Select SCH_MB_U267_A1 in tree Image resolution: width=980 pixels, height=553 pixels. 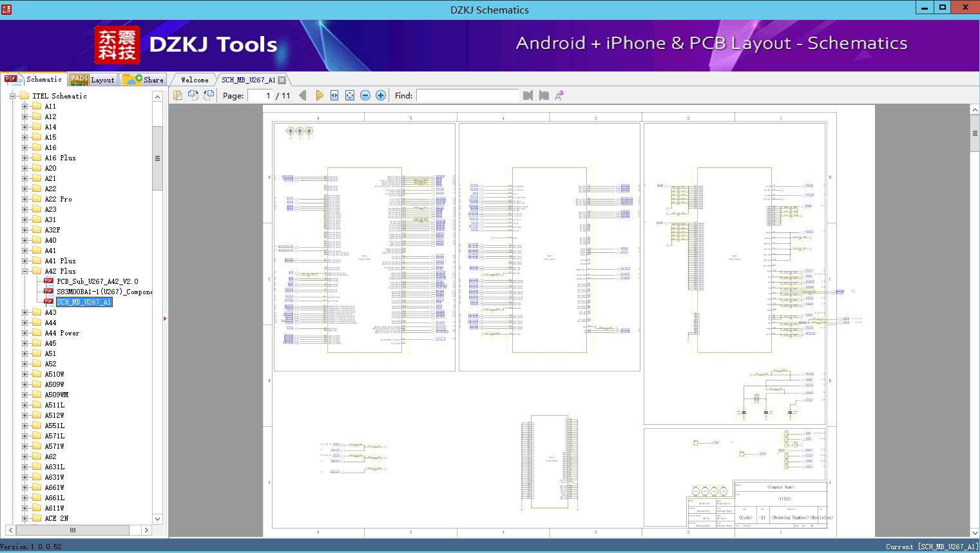(84, 302)
